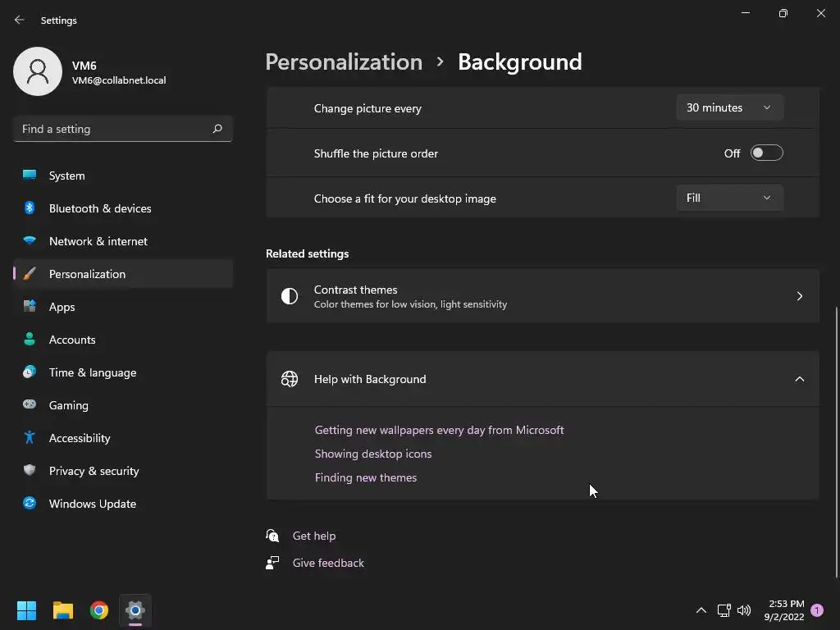Click the search magnifier icon

click(217, 129)
